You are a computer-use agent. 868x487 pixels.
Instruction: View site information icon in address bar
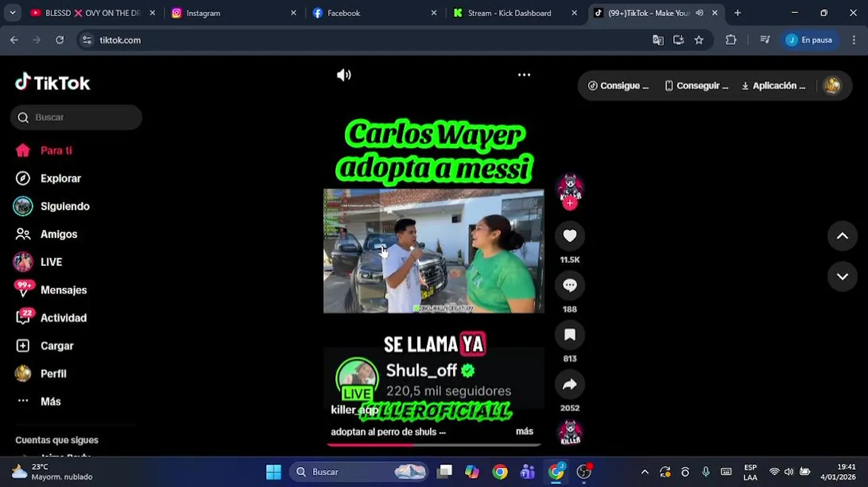[87, 40]
